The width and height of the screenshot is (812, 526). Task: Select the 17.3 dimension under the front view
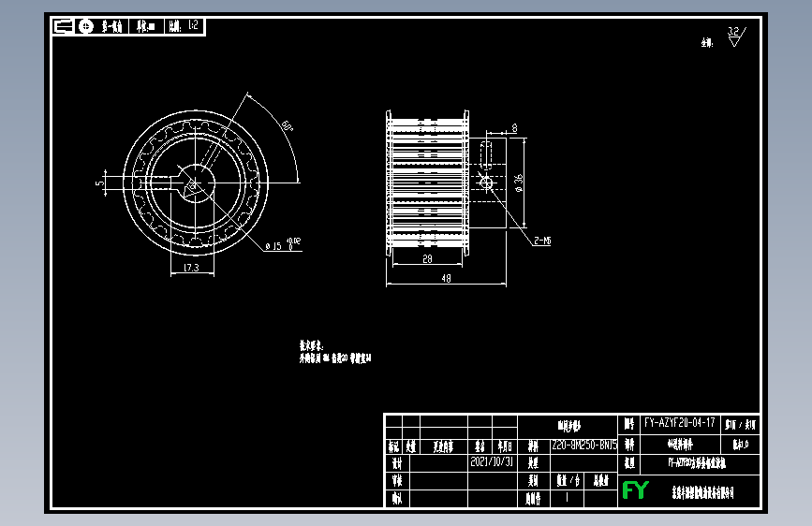[191, 267]
